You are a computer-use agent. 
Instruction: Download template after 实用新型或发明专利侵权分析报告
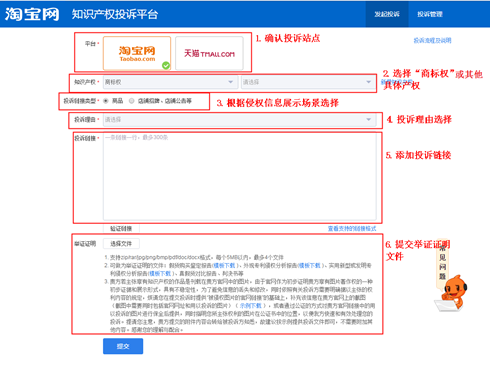[x=160, y=274]
